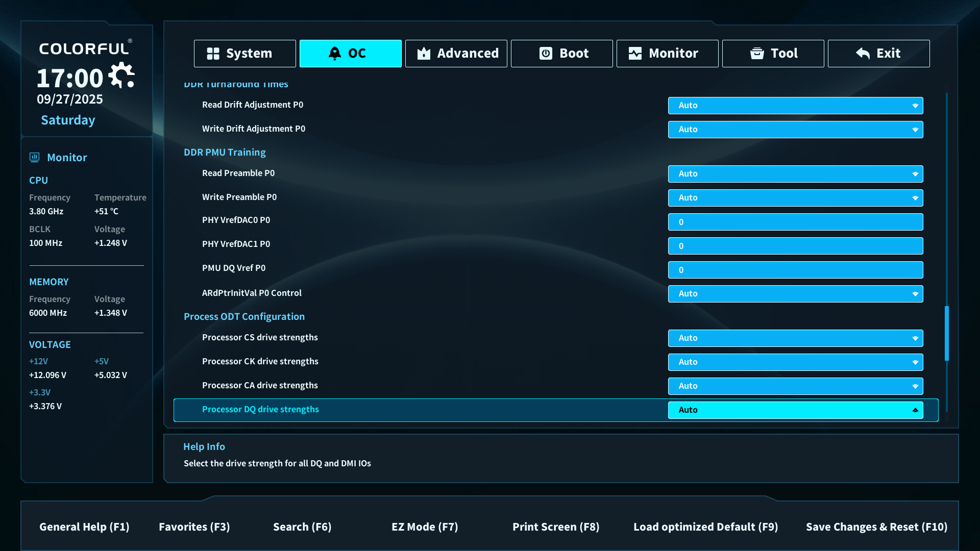Screen dimensions: 980x551
Task: Click the settings list scrollbar thumb
Action: pos(947,334)
